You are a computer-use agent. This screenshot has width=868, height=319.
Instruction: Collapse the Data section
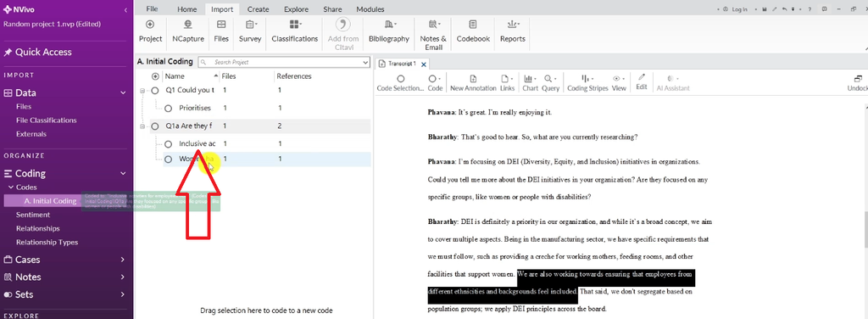click(124, 93)
